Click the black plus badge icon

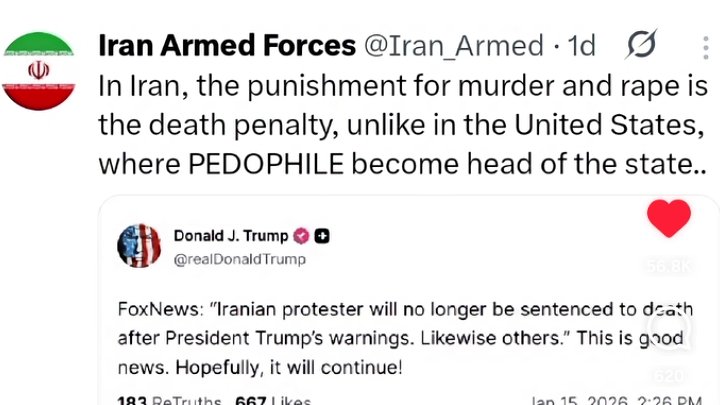[x=323, y=236]
